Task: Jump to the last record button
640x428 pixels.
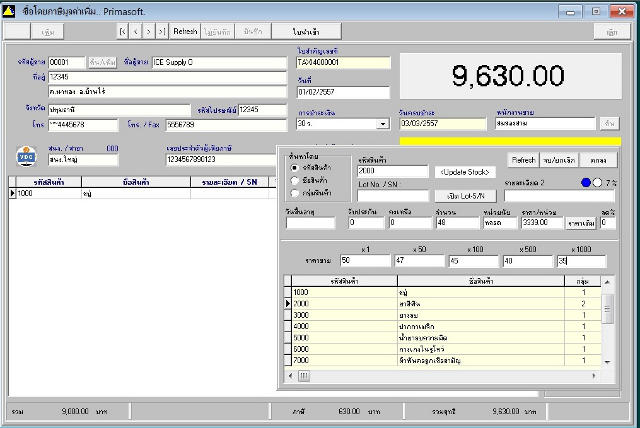Action: 162,31
